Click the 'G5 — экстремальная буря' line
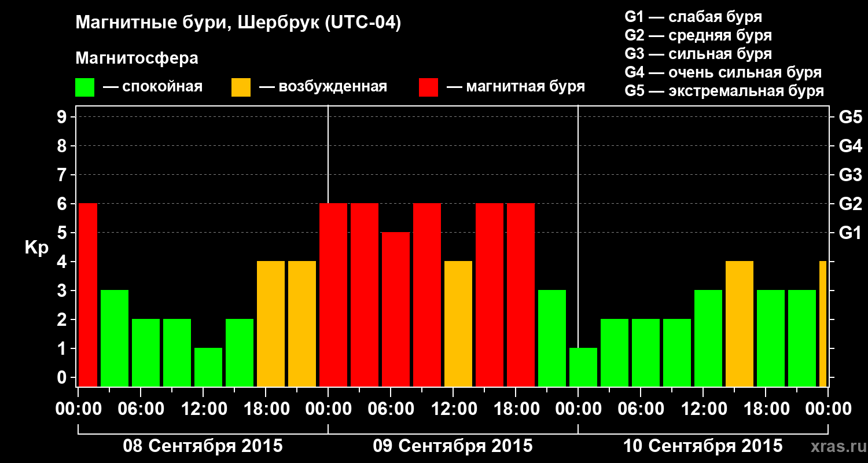This screenshot has height=463, width=868. [x=724, y=91]
